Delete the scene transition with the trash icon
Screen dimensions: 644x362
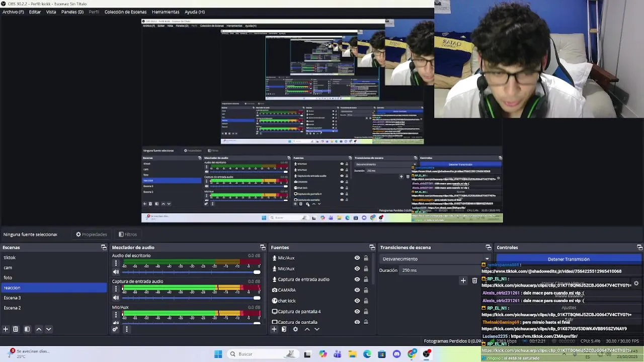(x=474, y=281)
